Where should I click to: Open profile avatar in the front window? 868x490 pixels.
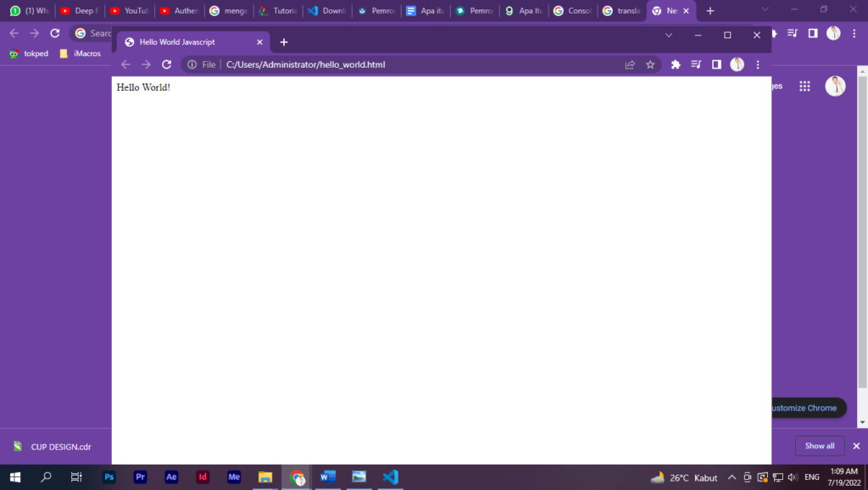737,64
